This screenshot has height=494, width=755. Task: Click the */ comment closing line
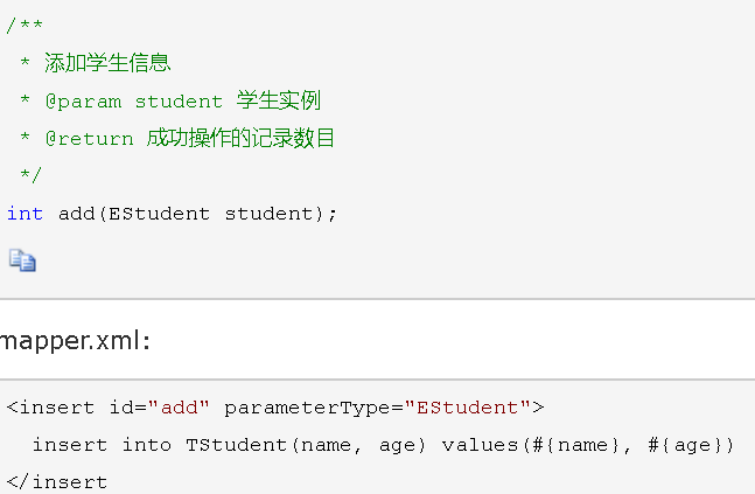pos(31,175)
